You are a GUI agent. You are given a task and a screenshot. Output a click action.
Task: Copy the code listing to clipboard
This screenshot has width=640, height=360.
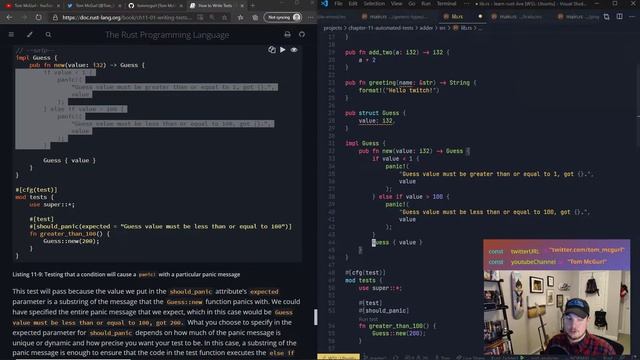[x=272, y=50]
